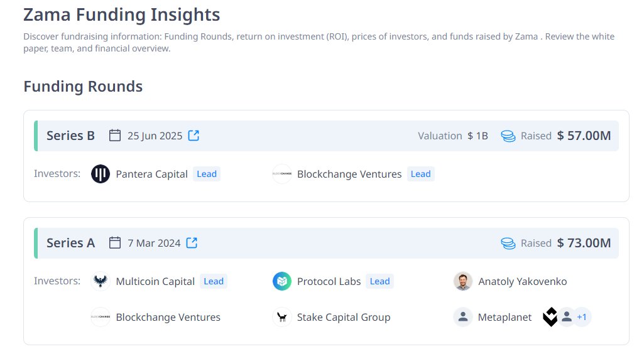Screen dimensions: 644x354
Task: Click the Metaplanet placeholder avatar icon
Action: pos(463,317)
